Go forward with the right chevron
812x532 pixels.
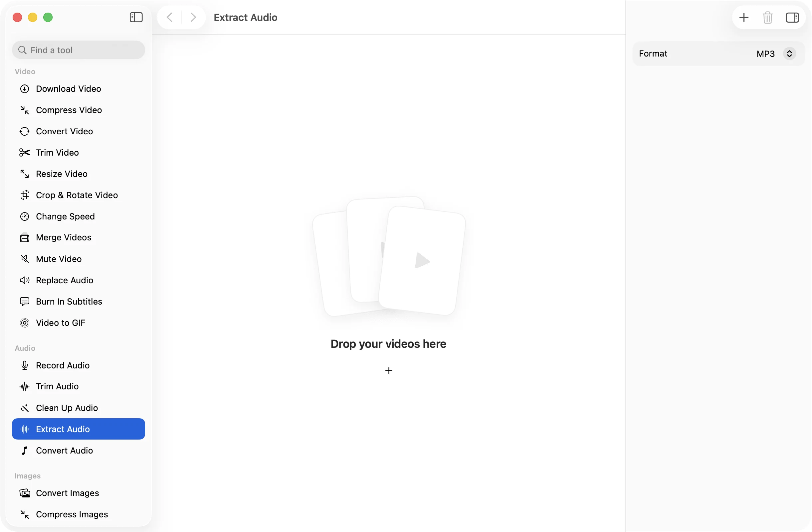[x=193, y=17]
